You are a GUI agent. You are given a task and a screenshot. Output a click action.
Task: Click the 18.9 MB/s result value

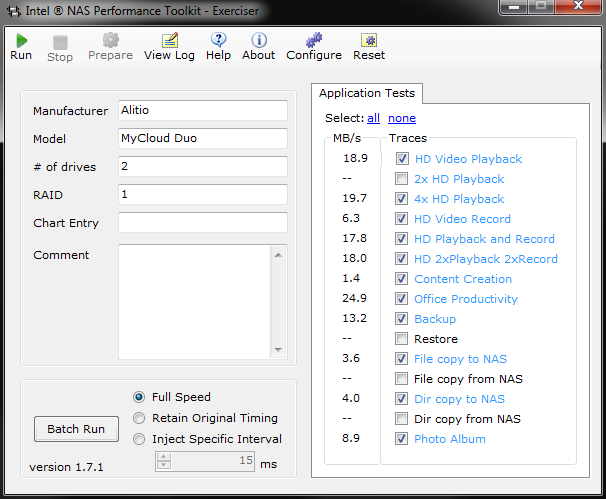point(356,158)
